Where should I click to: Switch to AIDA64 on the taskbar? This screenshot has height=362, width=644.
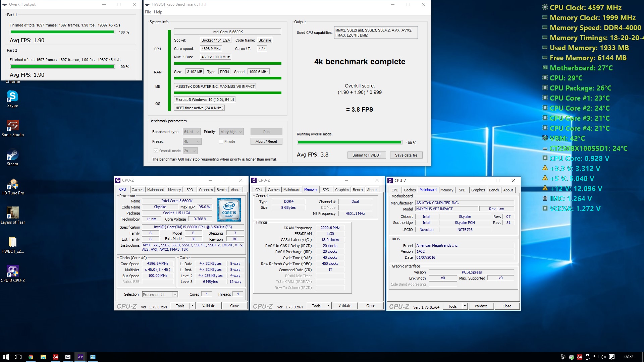click(56, 357)
